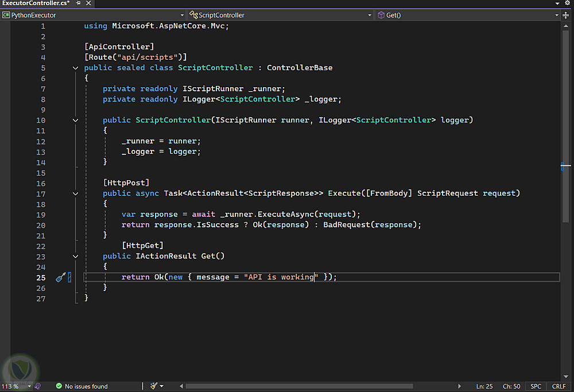Click the horizontal scrollbar at the bottom
The width and height of the screenshot is (574, 392).
(x=298, y=386)
